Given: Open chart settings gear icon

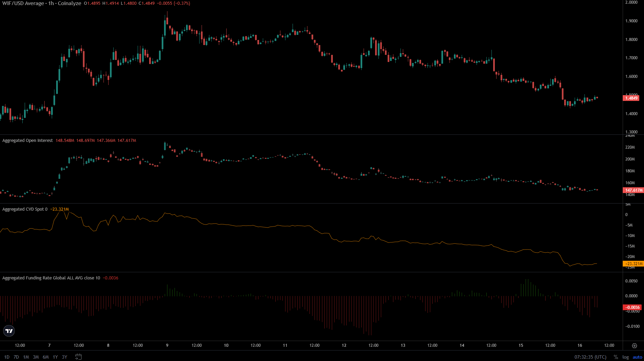Looking at the screenshot, I should (x=635, y=345).
